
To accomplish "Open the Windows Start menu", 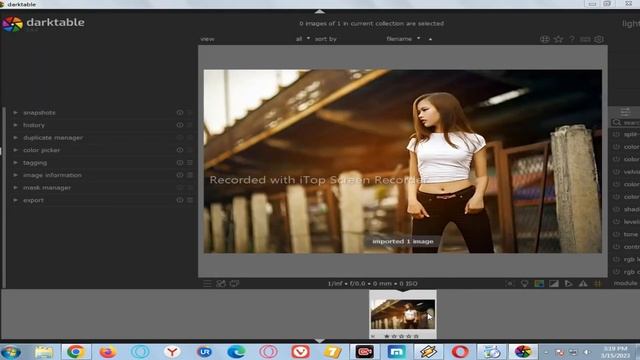I will coord(11,352).
